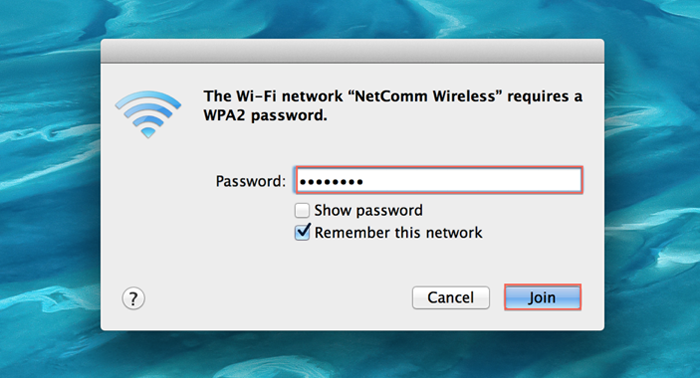Image resolution: width=700 pixels, height=378 pixels.
Task: Join the NetComm Wireless network
Action: click(x=542, y=298)
